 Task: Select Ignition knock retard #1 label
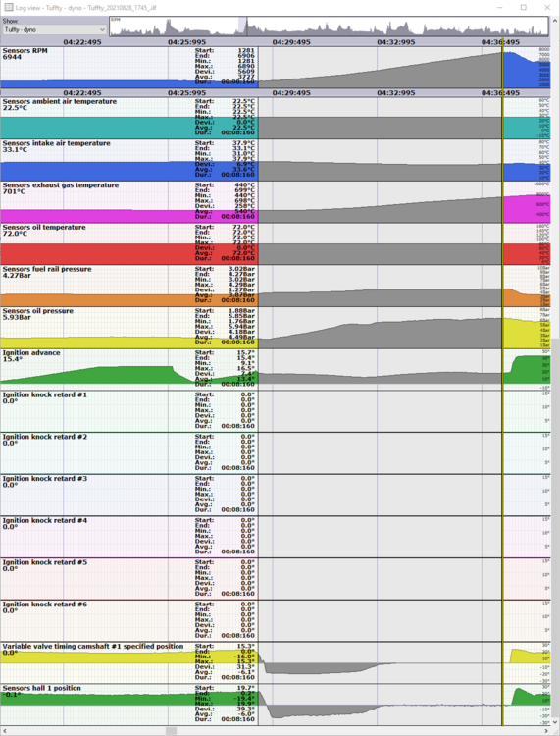point(44,394)
